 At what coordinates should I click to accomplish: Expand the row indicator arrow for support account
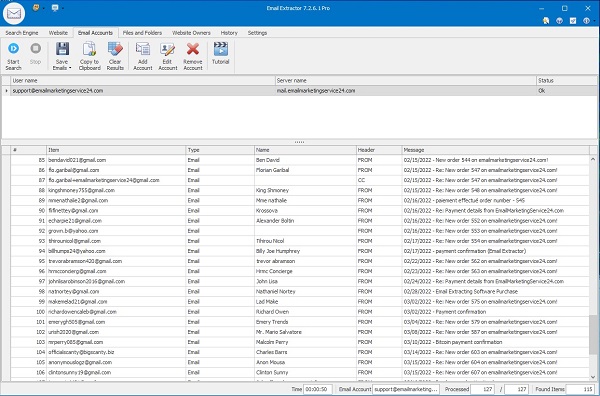point(6,91)
